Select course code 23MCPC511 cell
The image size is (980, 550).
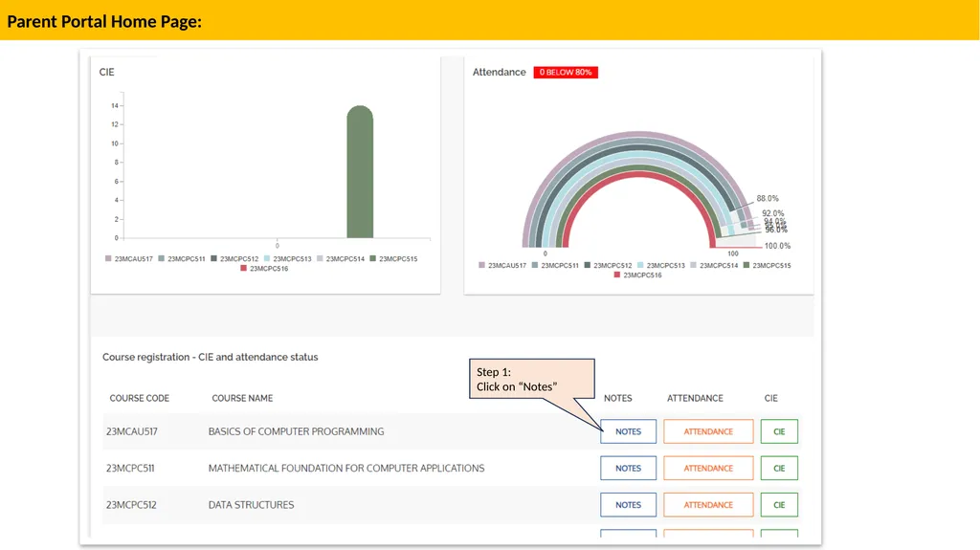point(130,468)
